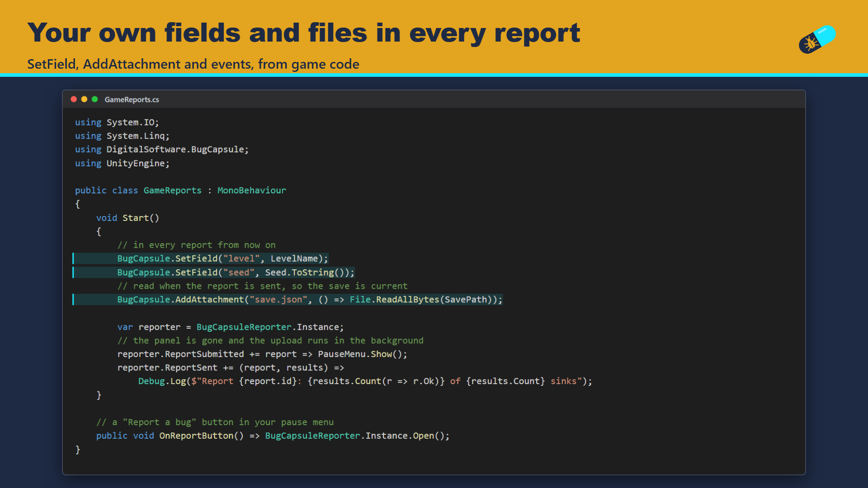Click the 'void Start()' method declaration
The height and width of the screenshot is (488, 868).
coord(127,218)
